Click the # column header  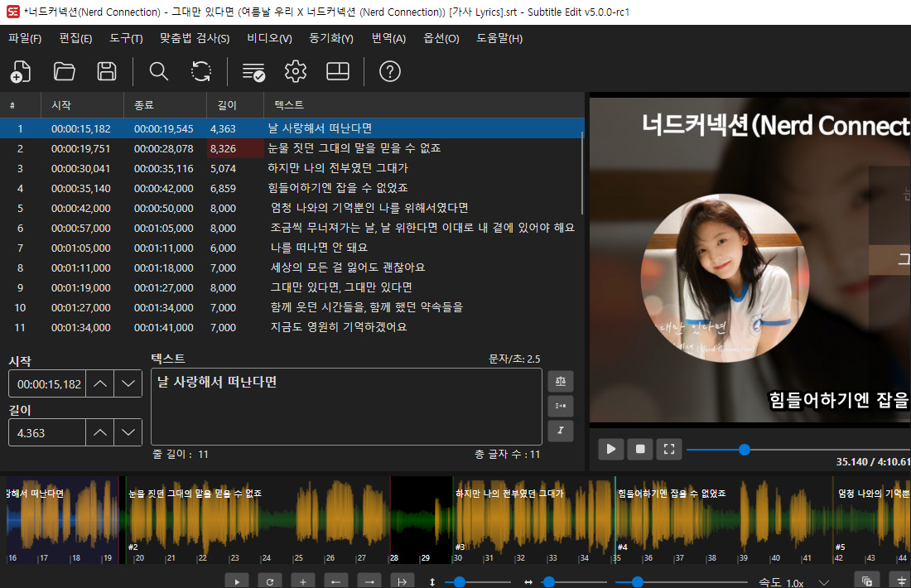point(21,105)
